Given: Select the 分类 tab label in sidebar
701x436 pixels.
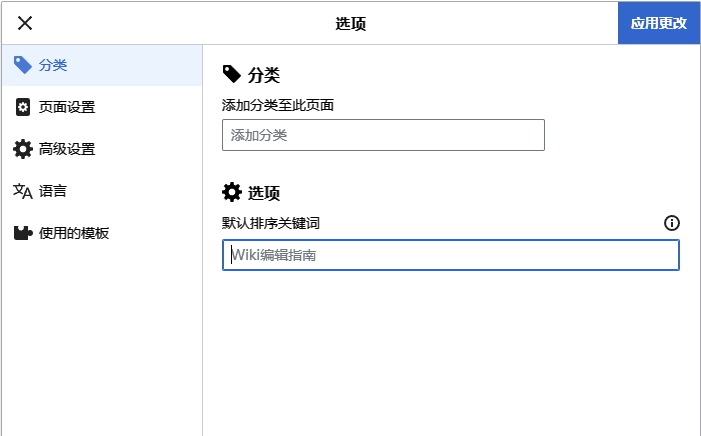Looking at the screenshot, I should tap(53, 65).
